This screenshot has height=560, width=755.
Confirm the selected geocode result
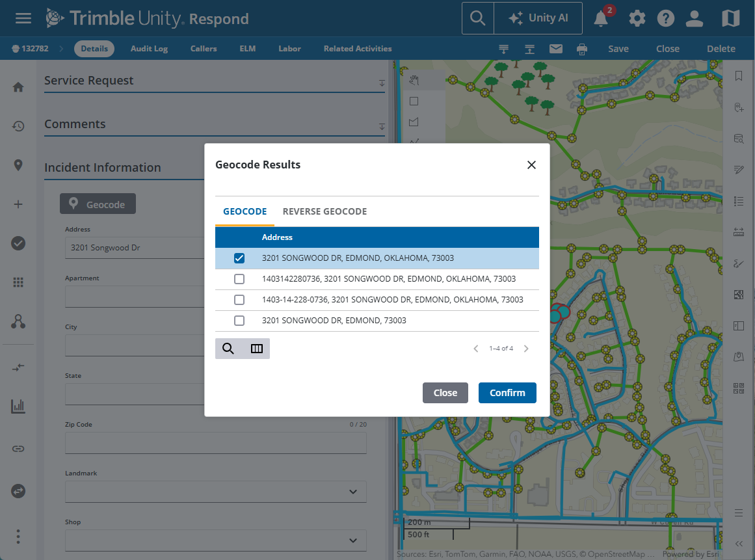507,393
